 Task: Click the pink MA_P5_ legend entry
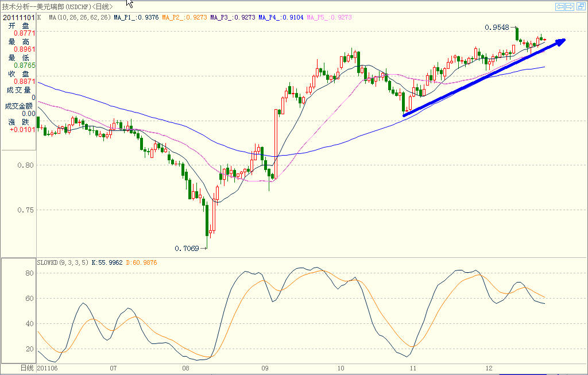[329, 17]
